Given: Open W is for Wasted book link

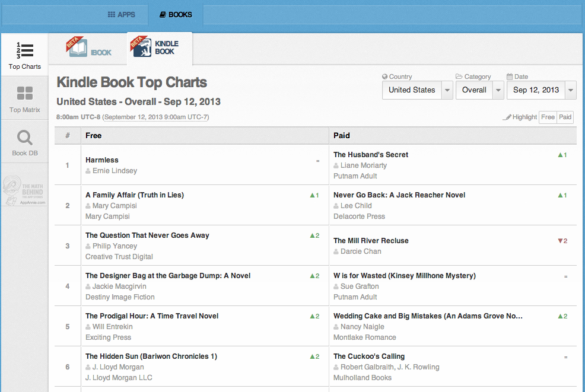Looking at the screenshot, I should tap(405, 276).
